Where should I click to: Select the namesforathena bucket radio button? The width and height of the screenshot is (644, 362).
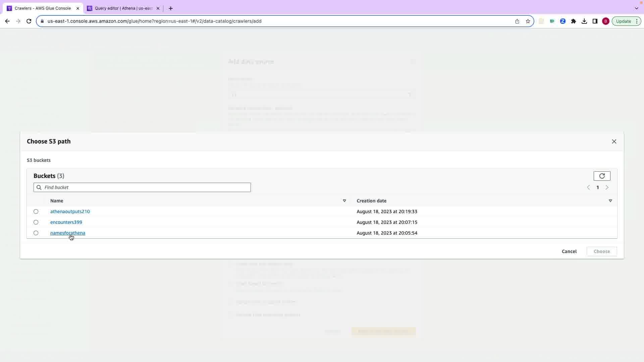[36, 233]
